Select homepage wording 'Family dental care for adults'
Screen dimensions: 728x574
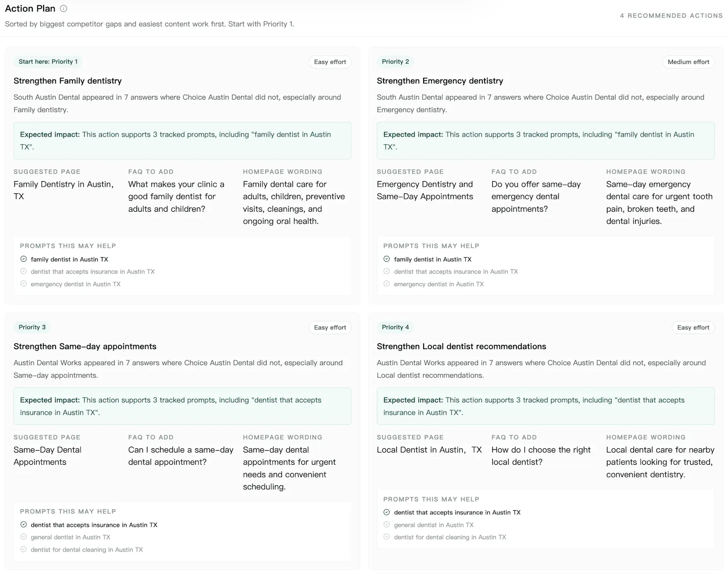coord(294,203)
